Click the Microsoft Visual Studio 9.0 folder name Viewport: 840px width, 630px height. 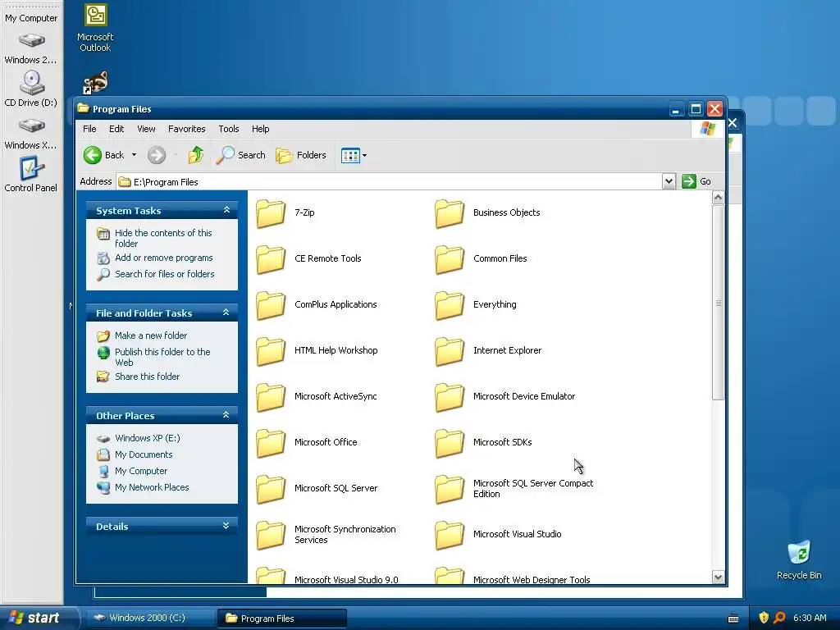pos(346,580)
